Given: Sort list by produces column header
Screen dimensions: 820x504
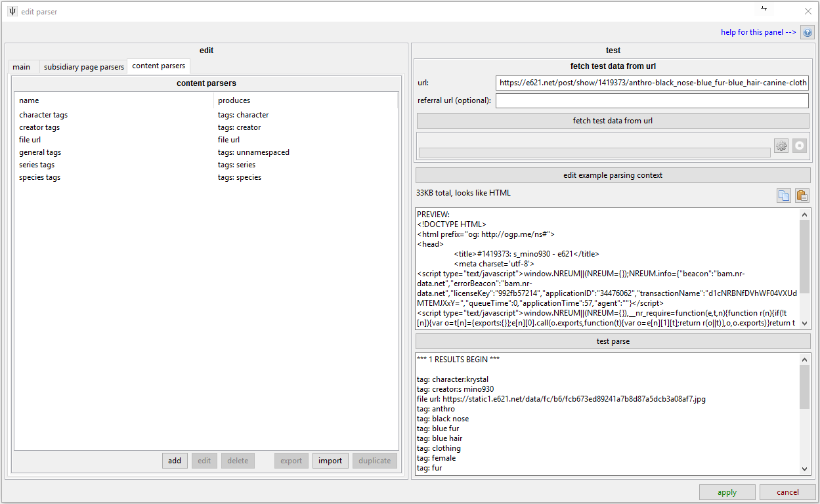Looking at the screenshot, I should click(x=306, y=100).
